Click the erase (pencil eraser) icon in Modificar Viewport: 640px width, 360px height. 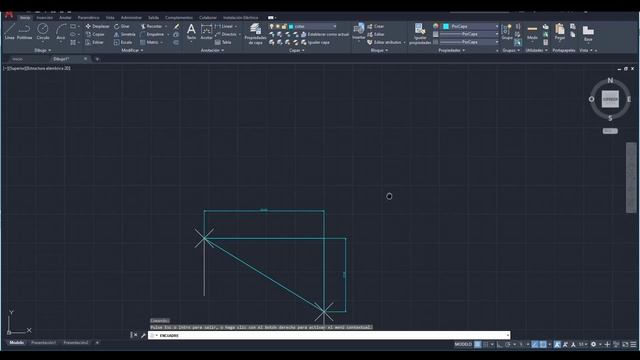[x=176, y=26]
